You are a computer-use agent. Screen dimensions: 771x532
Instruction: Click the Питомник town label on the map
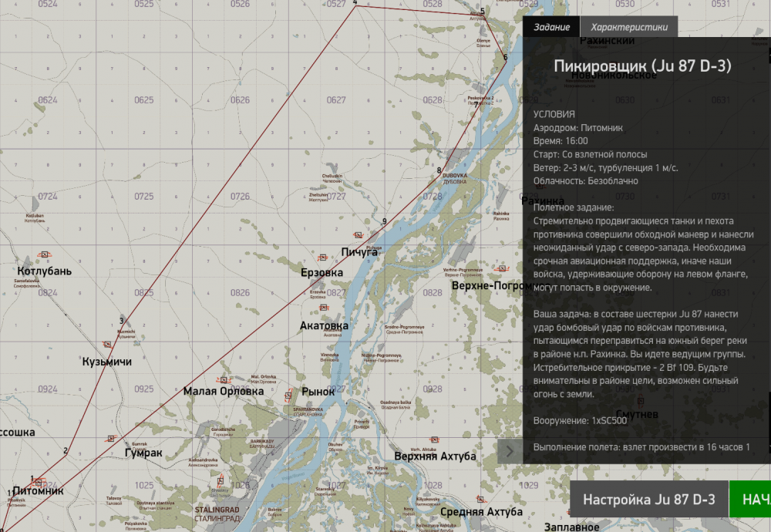[38, 490]
